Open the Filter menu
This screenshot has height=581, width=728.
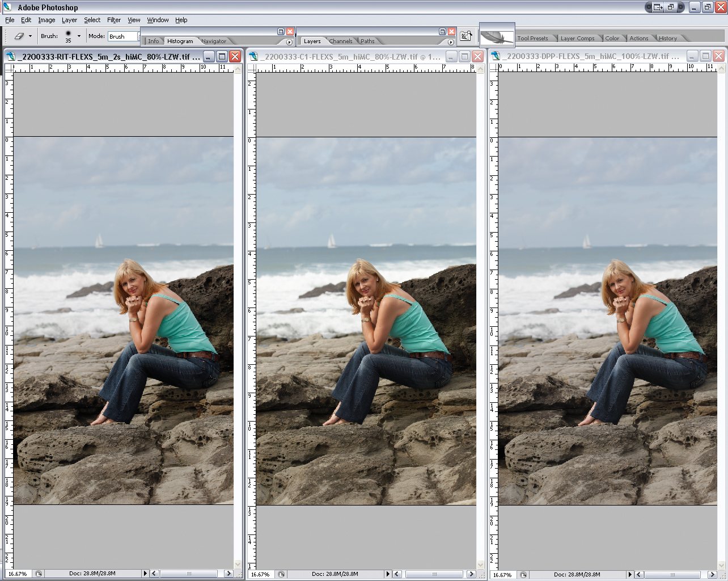pos(114,20)
